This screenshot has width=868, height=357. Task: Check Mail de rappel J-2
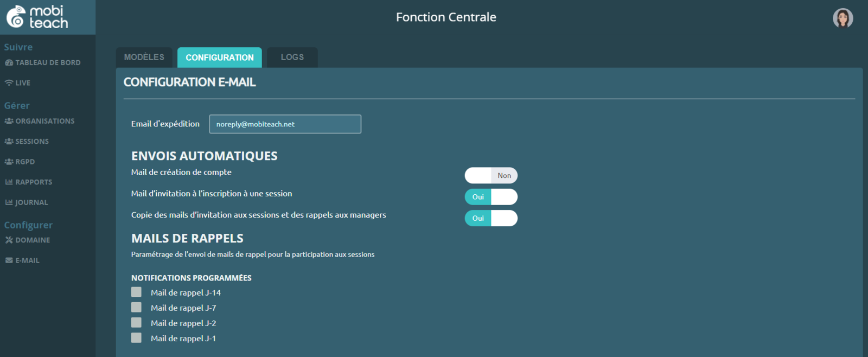coord(136,322)
